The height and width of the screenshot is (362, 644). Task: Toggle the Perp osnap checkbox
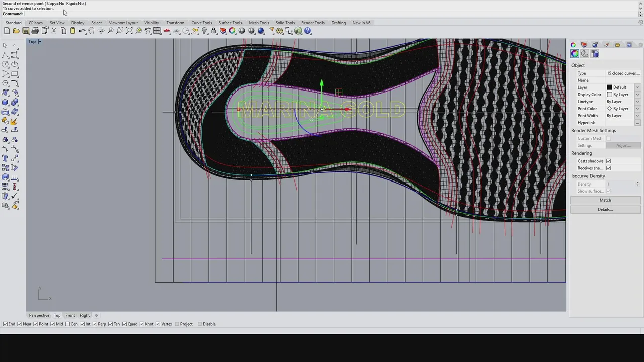click(x=95, y=324)
